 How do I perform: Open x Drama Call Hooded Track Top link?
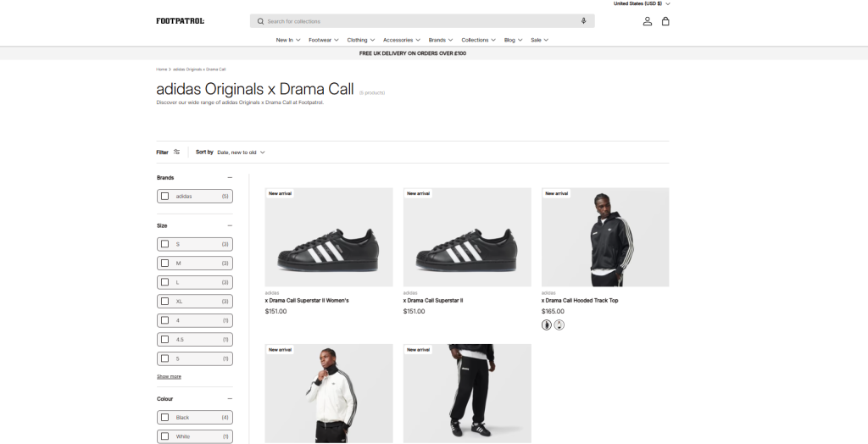point(580,301)
